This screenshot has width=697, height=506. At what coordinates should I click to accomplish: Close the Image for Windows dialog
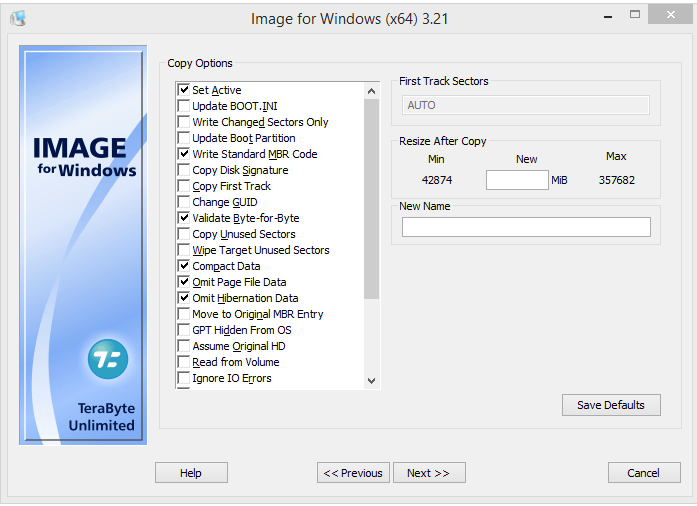(x=670, y=15)
